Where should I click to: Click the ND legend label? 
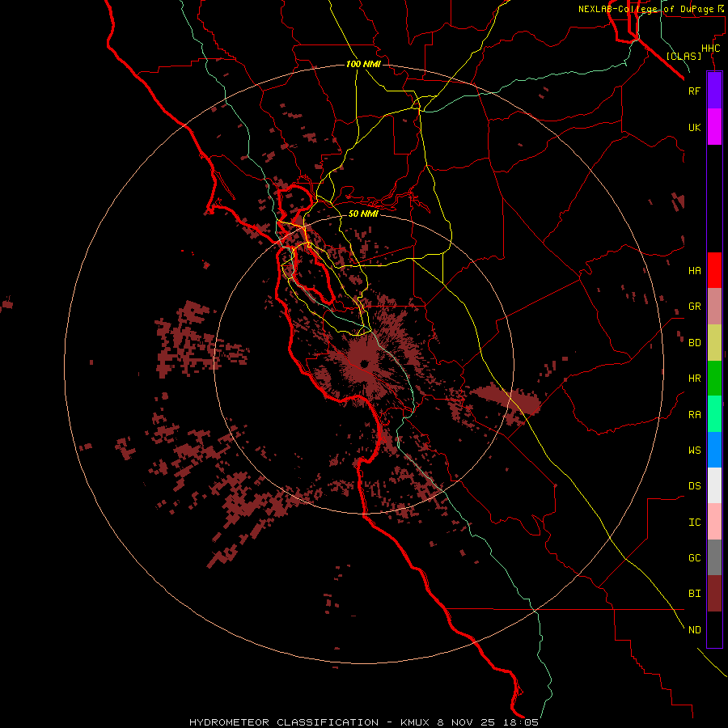pyautogui.click(x=694, y=630)
